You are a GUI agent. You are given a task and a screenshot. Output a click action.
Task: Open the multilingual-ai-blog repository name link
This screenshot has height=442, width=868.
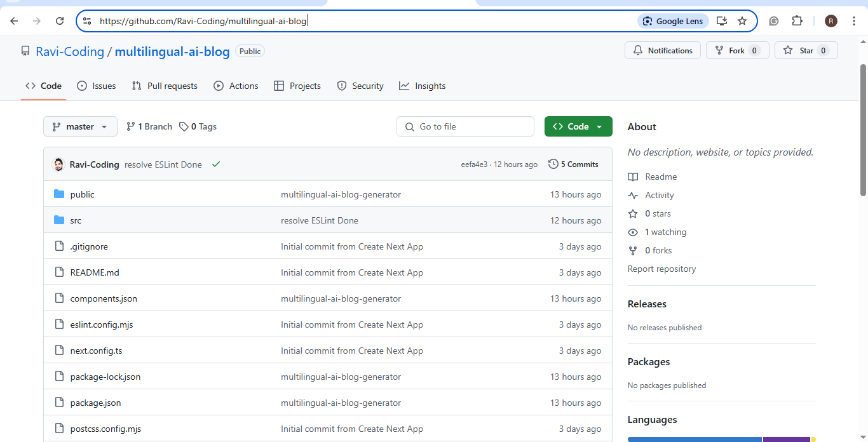point(172,51)
